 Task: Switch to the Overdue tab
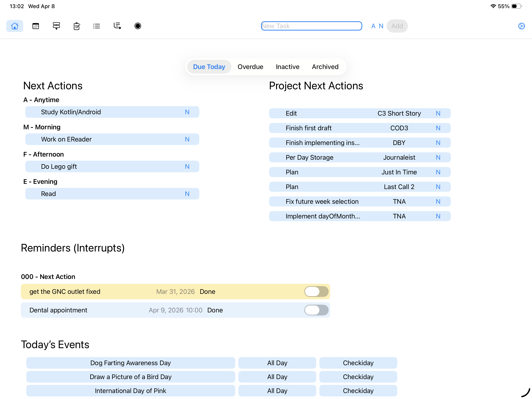[250, 67]
